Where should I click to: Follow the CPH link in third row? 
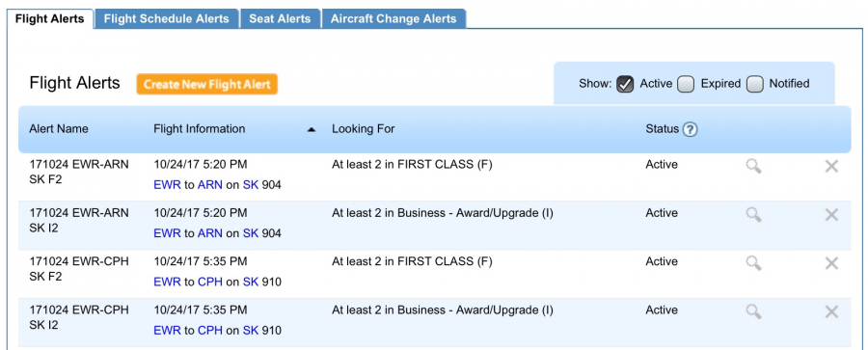(x=210, y=282)
